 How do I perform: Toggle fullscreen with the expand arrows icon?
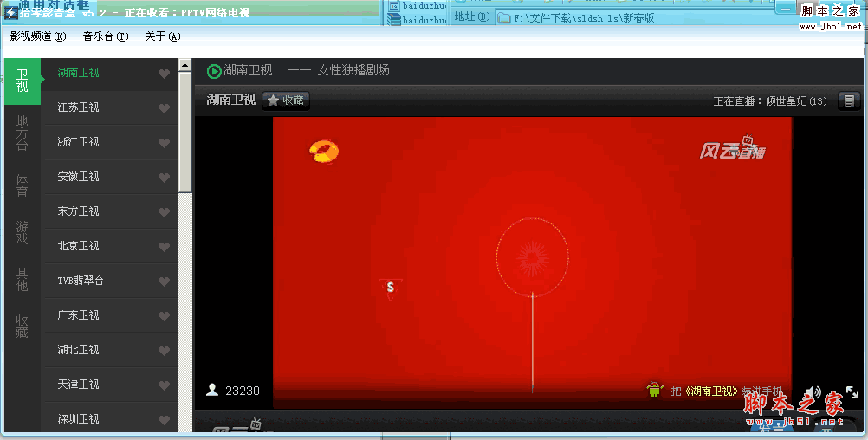pos(852,391)
